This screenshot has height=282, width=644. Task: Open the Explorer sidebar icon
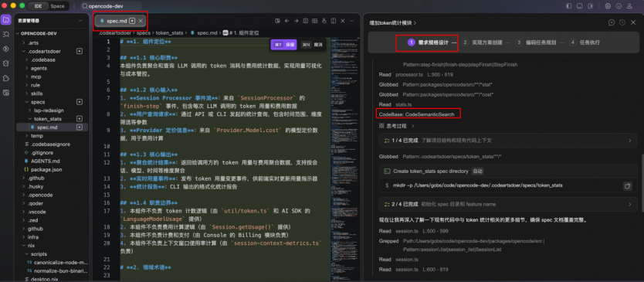point(6,20)
